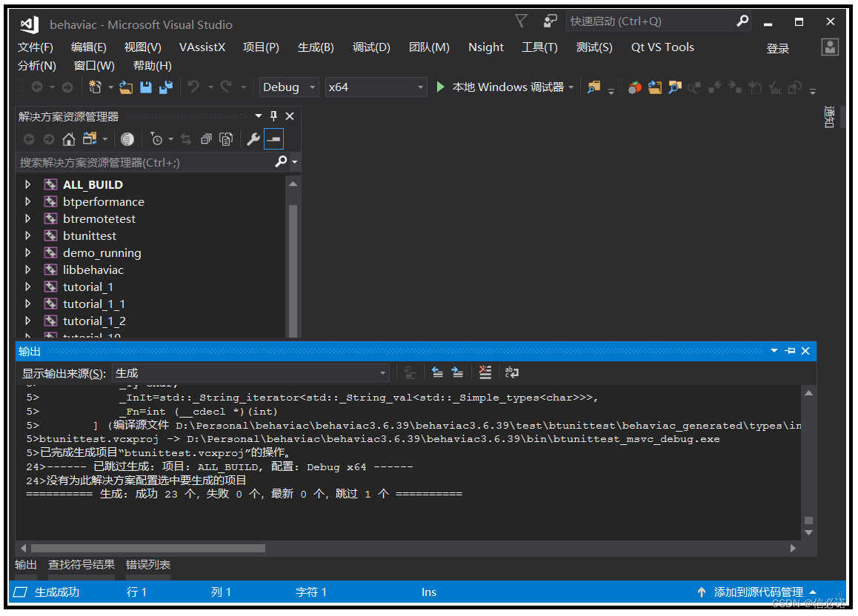Click the Solution Explorer search field

145,162
